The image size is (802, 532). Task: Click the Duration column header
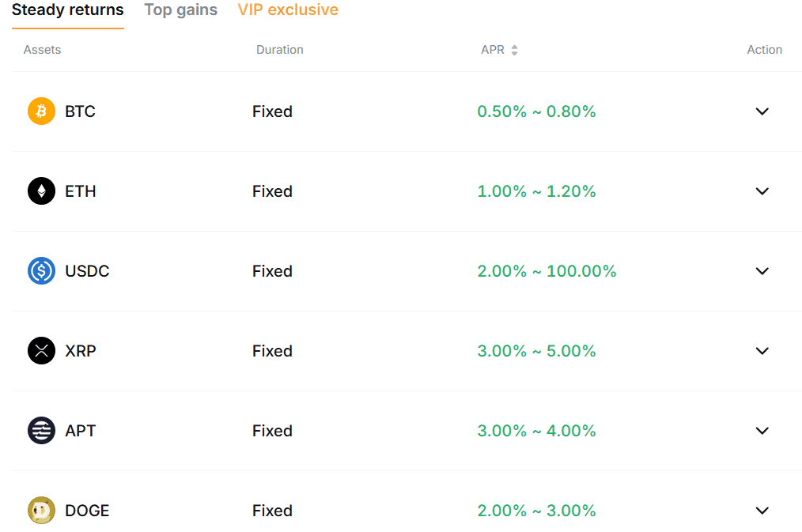click(x=279, y=50)
